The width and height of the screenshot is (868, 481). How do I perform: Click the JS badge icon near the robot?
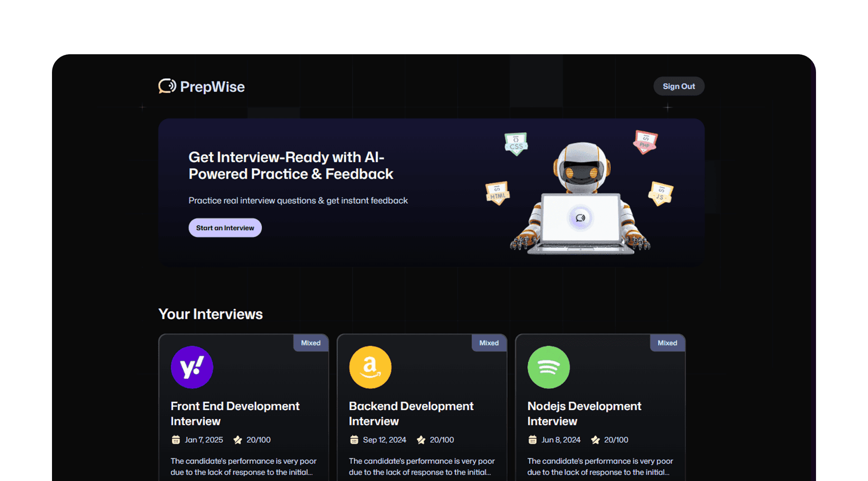coord(660,193)
